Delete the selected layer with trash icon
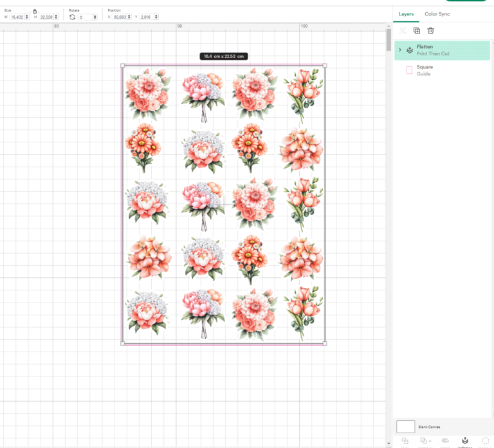This screenshot has width=494, height=448. [430, 31]
